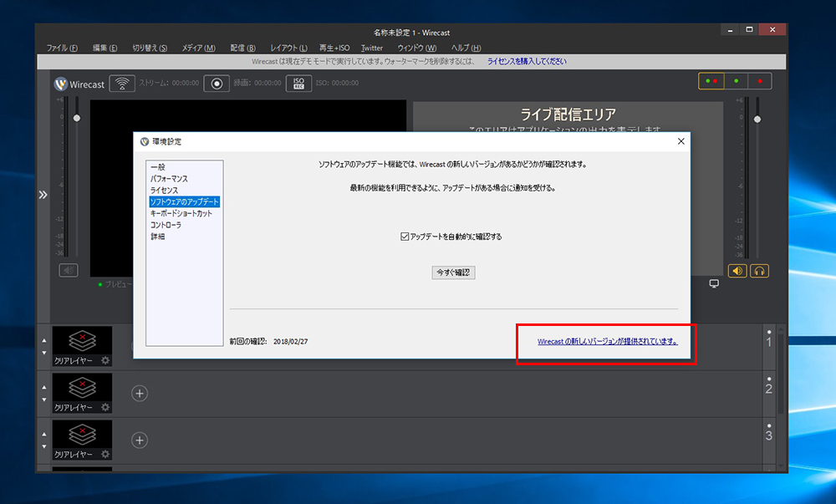Move layer 3 up with the up arrow
The image size is (836, 504).
pyautogui.click(x=44, y=434)
